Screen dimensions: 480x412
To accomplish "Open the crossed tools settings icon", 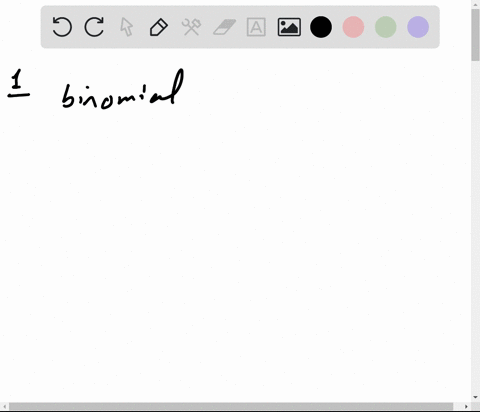I will point(191,27).
